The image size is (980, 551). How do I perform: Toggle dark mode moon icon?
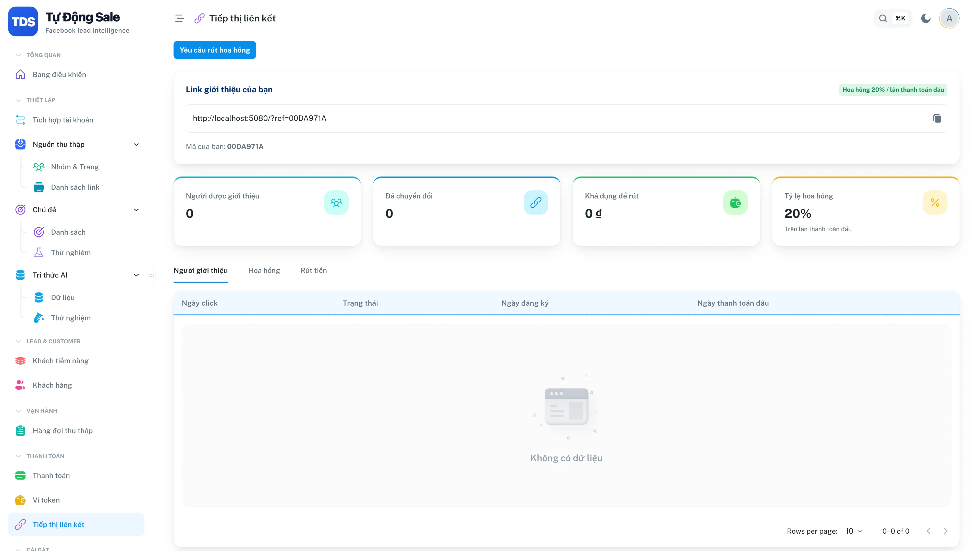(x=926, y=18)
